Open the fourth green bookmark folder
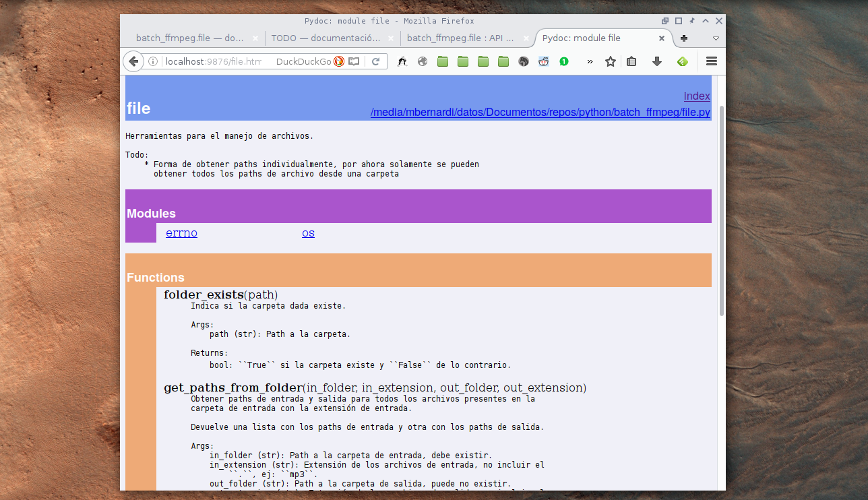Viewport: 868px width, 500px height. click(503, 61)
